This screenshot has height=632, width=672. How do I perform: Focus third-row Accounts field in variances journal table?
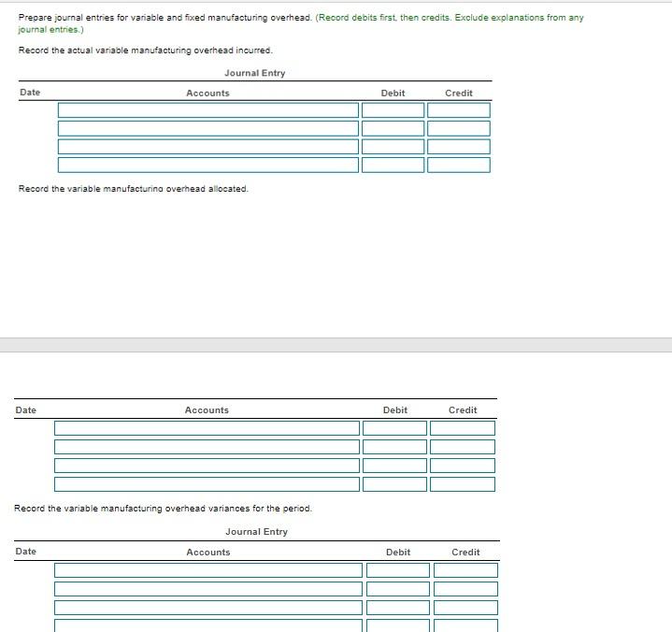(x=208, y=608)
